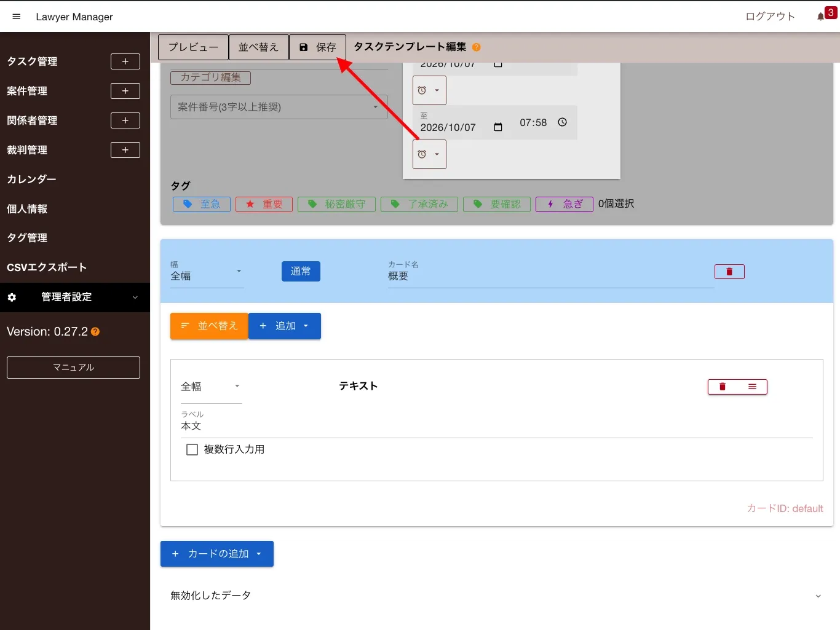Screen dimensions: 840x630
Task: Open the 案件番号 dropdown
Action: point(279,107)
